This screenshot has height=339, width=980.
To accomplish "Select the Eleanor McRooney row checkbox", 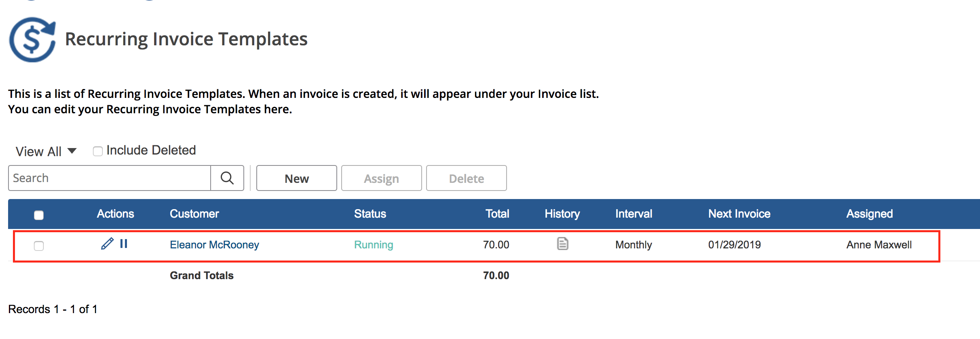I will click(39, 246).
